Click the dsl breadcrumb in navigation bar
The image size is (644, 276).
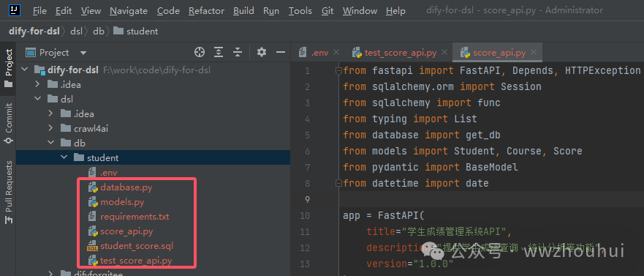pos(77,31)
